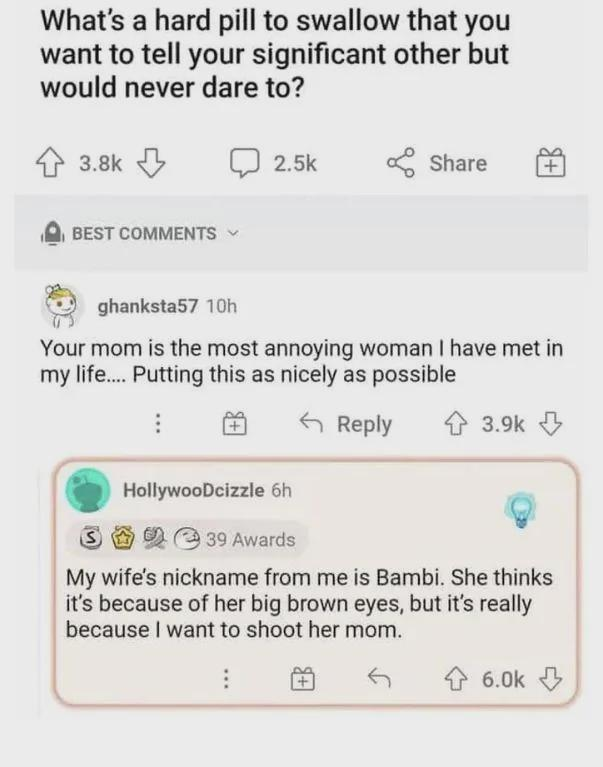603x767 pixels.
Task: Reply to ghanksta57's comment
Action: coord(347,424)
